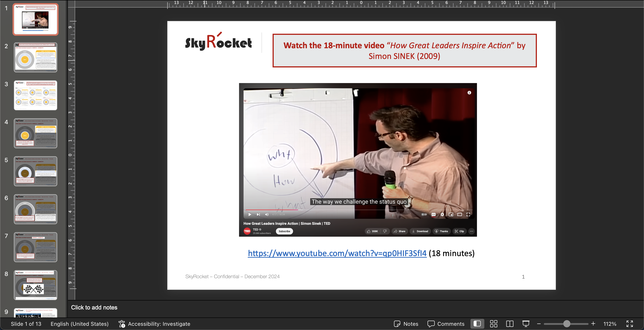Click the horizontal ruler
This screenshot has width=644, height=330.
[x=361, y=4]
